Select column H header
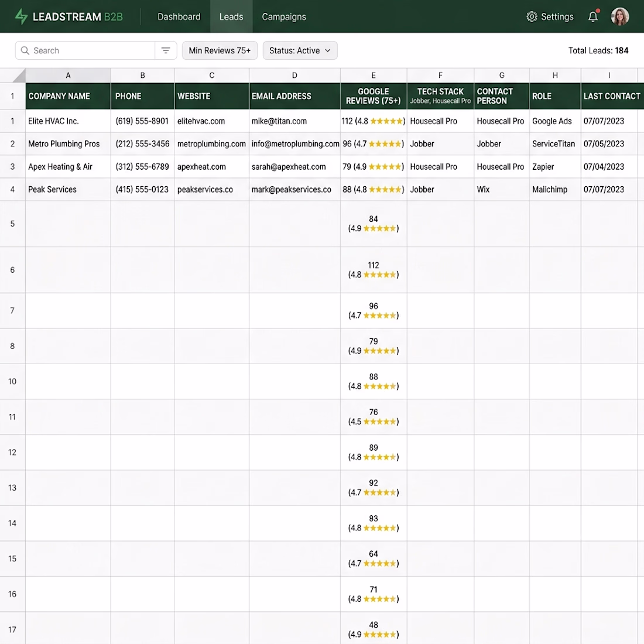 coord(555,76)
